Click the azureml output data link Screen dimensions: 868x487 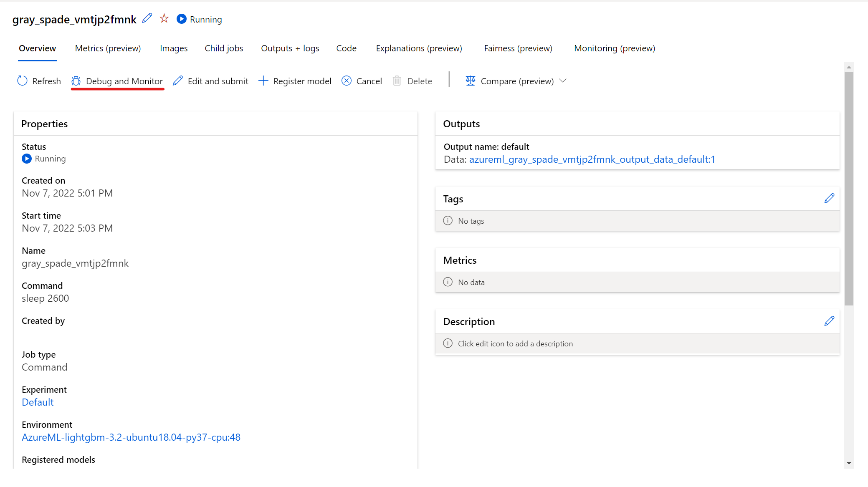tap(591, 159)
